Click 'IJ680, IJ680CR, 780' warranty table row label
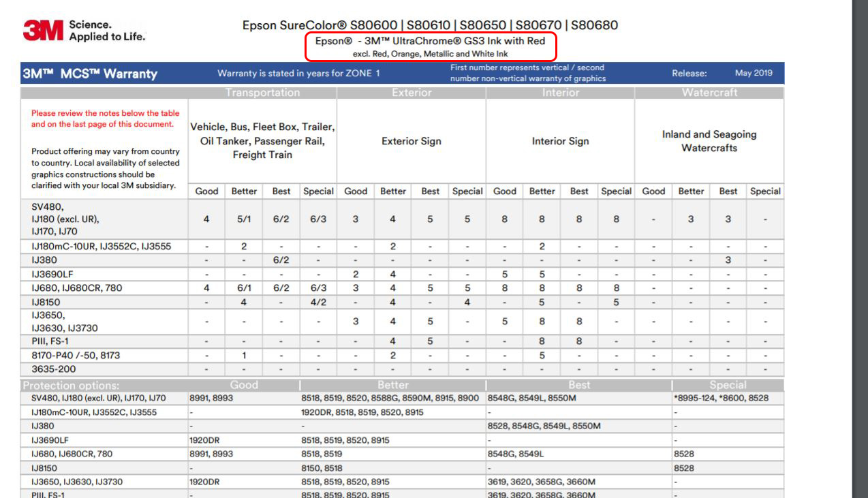 (77, 287)
